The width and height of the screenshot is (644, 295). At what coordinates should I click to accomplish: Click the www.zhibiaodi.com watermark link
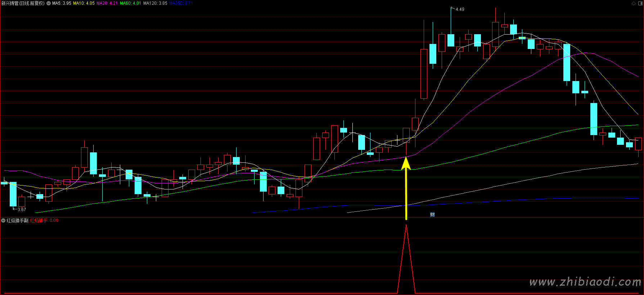pos(585,282)
